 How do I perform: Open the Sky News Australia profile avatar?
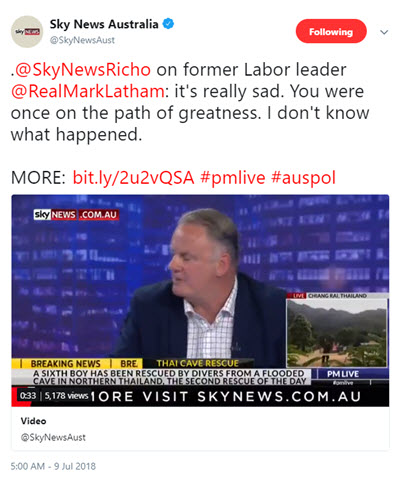27,32
